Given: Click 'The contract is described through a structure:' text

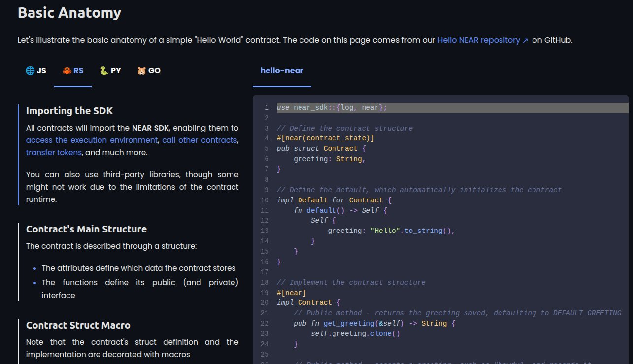Looking at the screenshot, I should click(111, 246).
